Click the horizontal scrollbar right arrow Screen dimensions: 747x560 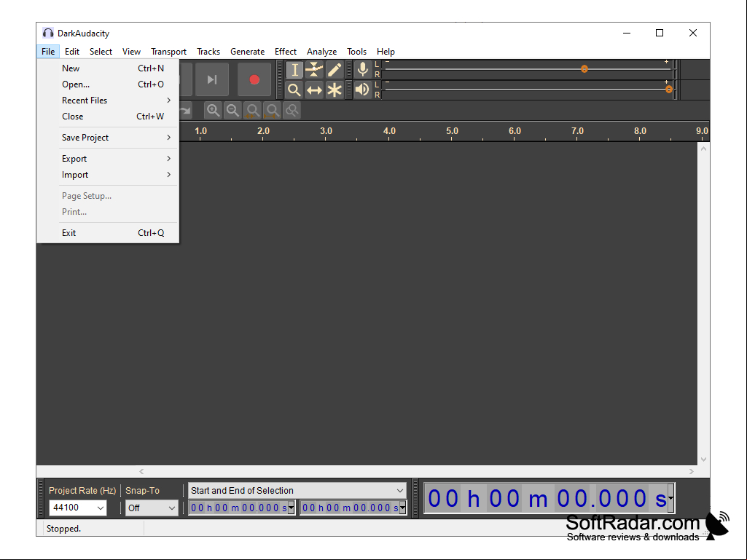692,471
